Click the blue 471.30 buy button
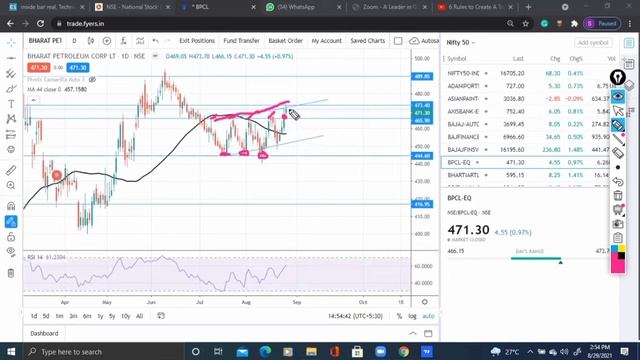640x360 pixels. click(78, 67)
